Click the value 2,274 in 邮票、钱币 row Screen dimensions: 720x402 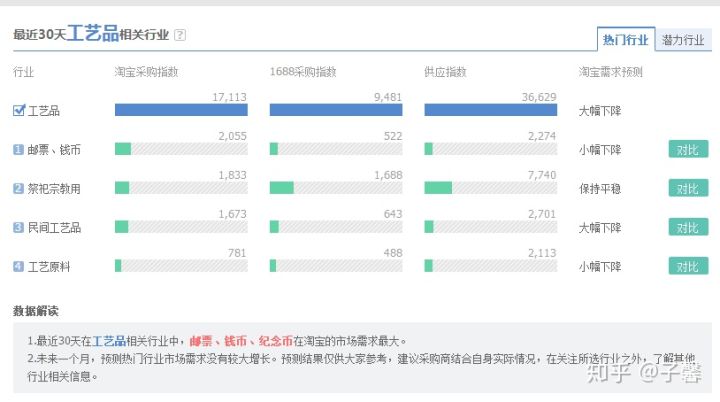542,136
